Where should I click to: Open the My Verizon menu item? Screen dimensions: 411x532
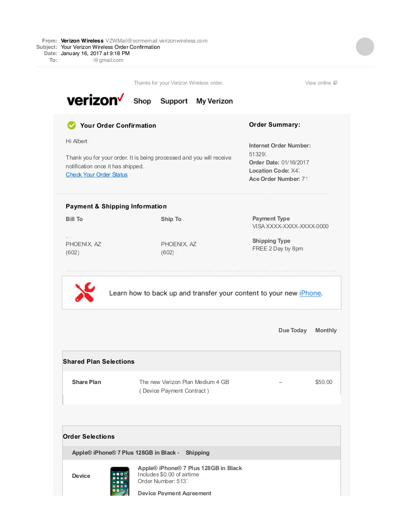214,101
